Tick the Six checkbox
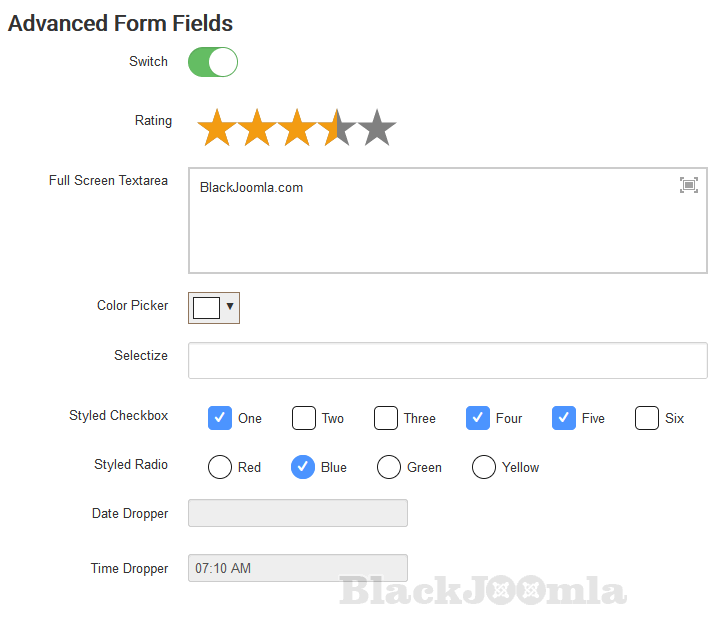This screenshot has height=618, width=724. tap(647, 418)
